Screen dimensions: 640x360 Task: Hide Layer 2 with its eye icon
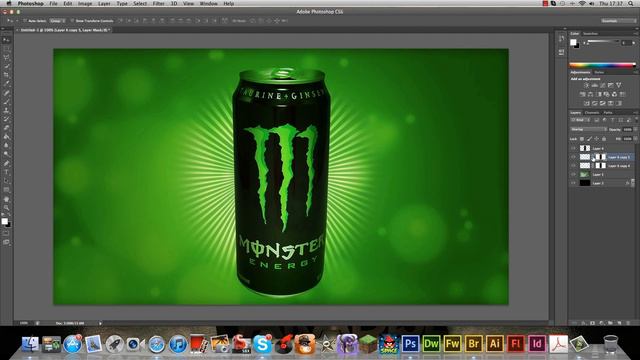pyautogui.click(x=573, y=183)
